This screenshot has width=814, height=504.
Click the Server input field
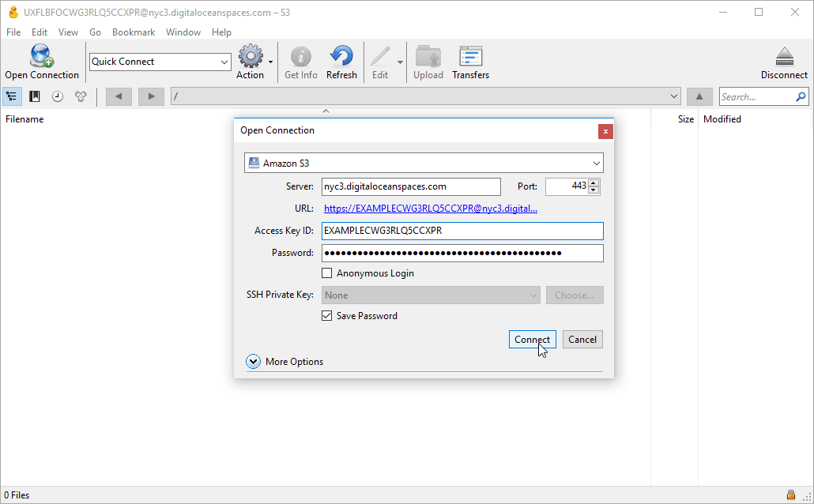(411, 186)
